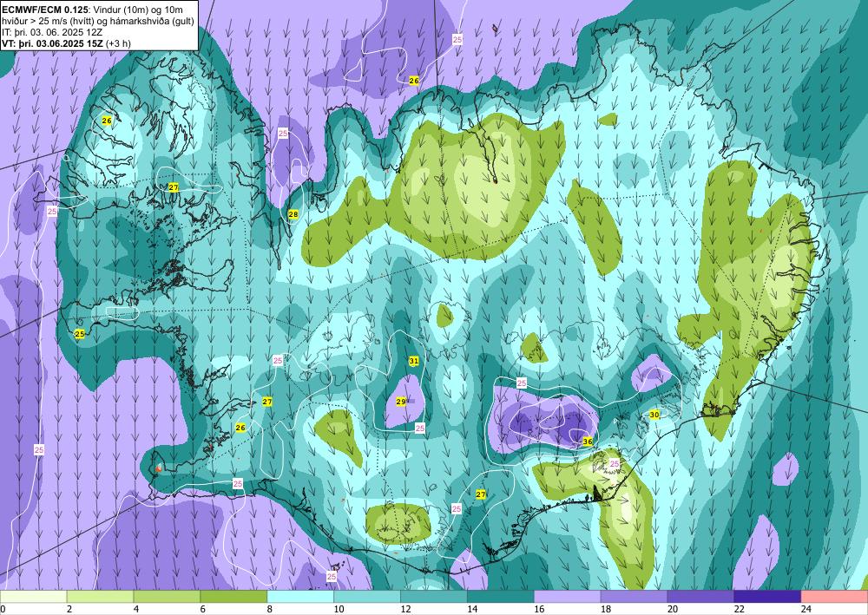Select the 18–20 m/s purple legend swatch
This screenshot has height=615, width=868.
point(634,597)
